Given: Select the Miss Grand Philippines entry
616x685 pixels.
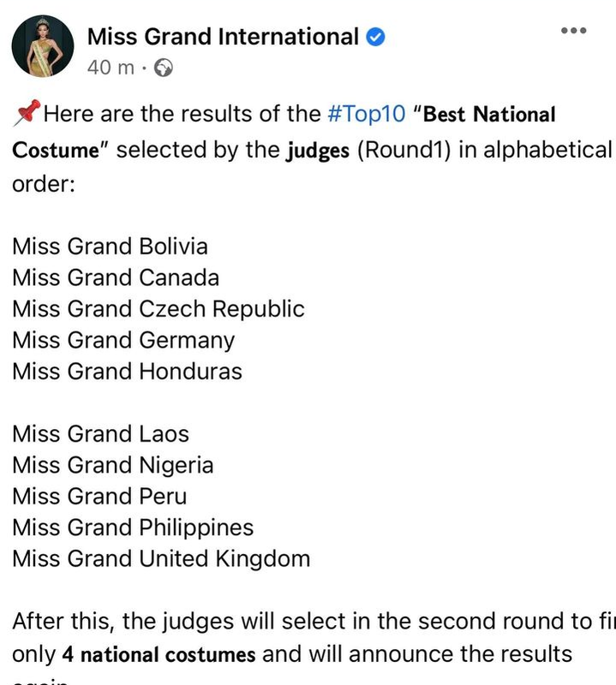Looking at the screenshot, I should click(x=133, y=527).
